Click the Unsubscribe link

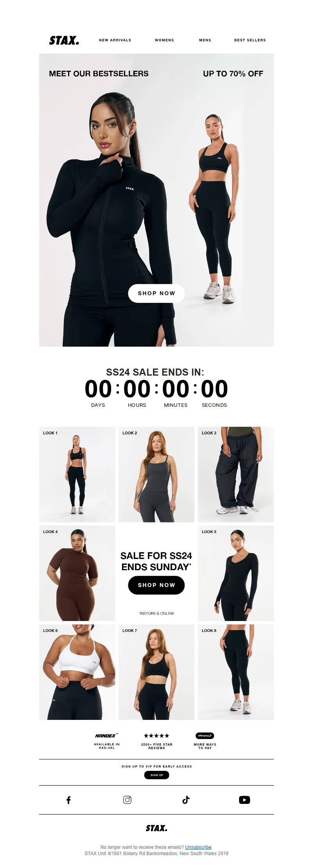point(198,847)
